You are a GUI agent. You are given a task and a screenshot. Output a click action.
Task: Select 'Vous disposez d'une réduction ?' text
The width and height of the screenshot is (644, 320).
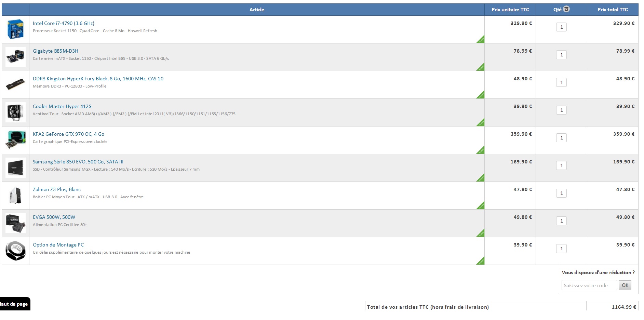point(598,272)
